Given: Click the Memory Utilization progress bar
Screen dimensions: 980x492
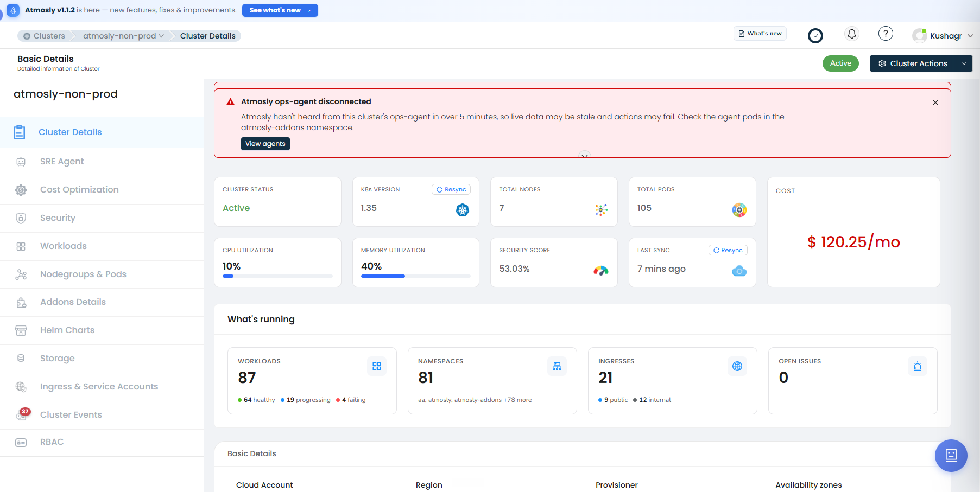Looking at the screenshot, I should [x=416, y=276].
